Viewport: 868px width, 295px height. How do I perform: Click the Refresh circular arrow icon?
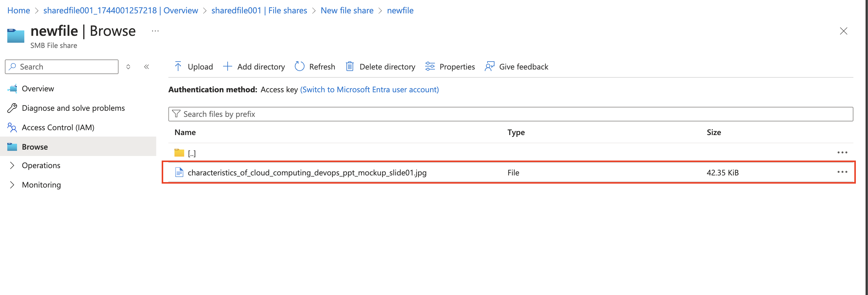pos(300,66)
